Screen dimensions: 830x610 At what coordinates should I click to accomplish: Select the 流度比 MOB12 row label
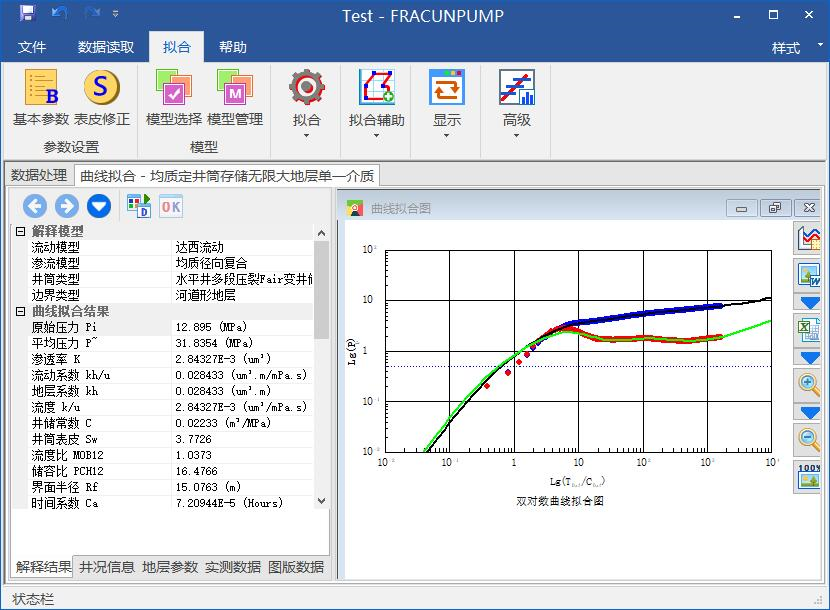click(67, 455)
